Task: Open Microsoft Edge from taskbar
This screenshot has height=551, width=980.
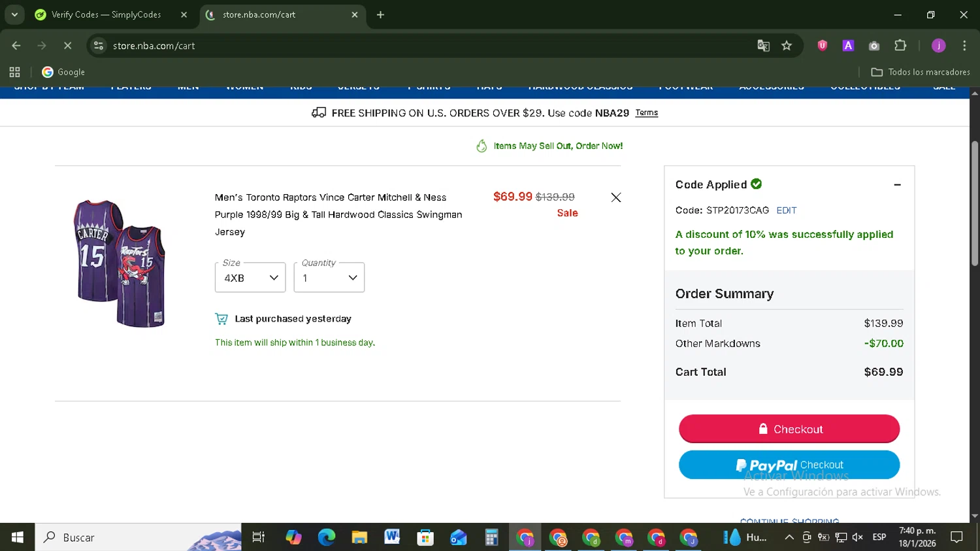Action: [x=327, y=537]
